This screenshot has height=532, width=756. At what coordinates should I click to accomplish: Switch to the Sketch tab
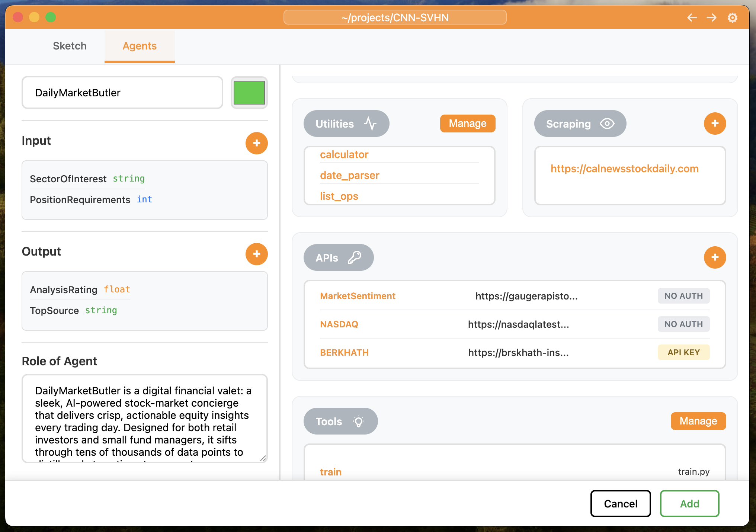pyautogui.click(x=70, y=46)
